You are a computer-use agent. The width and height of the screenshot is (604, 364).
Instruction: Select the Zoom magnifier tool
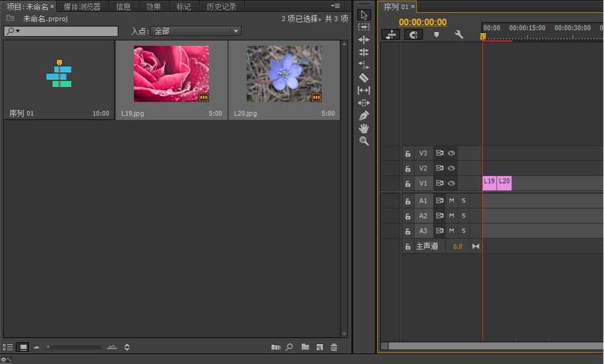click(x=364, y=141)
